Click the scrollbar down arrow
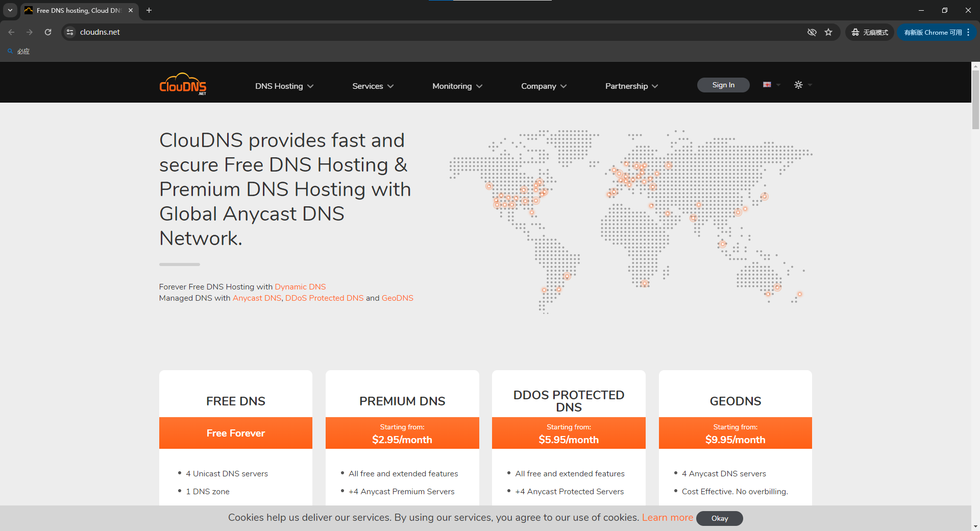The width and height of the screenshot is (980, 531). (x=975, y=526)
